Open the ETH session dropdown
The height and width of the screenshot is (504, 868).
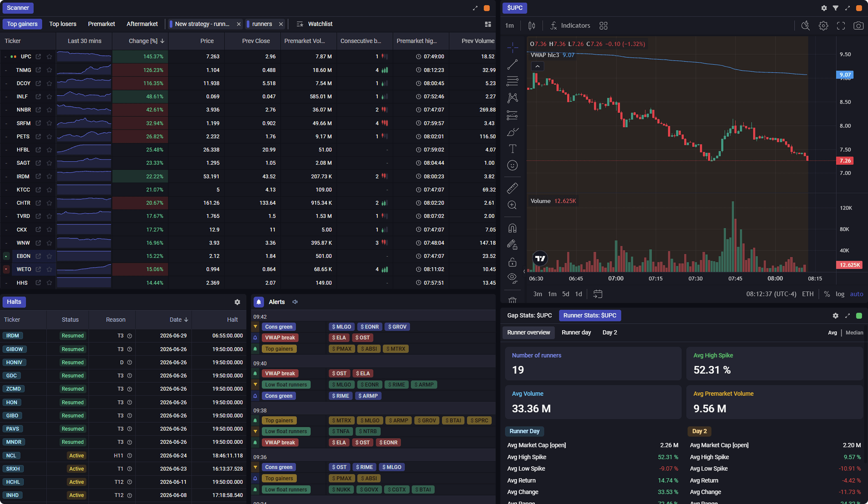pyautogui.click(x=808, y=294)
